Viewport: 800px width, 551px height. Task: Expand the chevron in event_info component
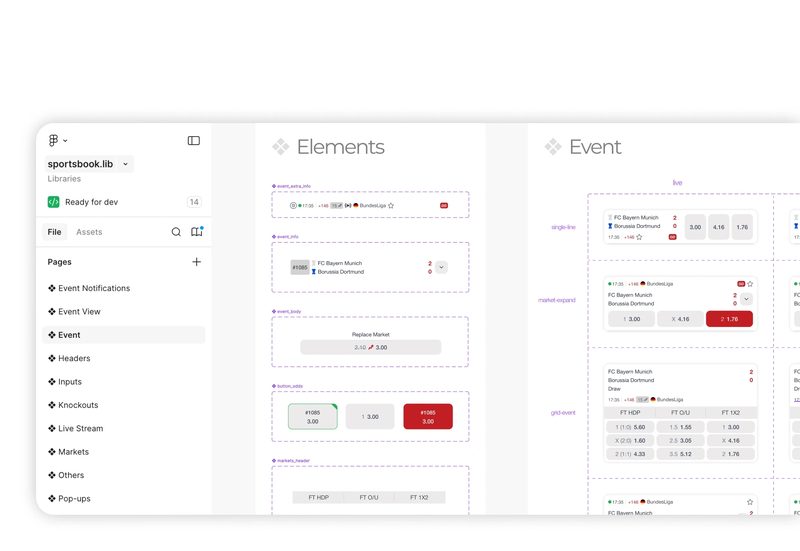(x=441, y=267)
